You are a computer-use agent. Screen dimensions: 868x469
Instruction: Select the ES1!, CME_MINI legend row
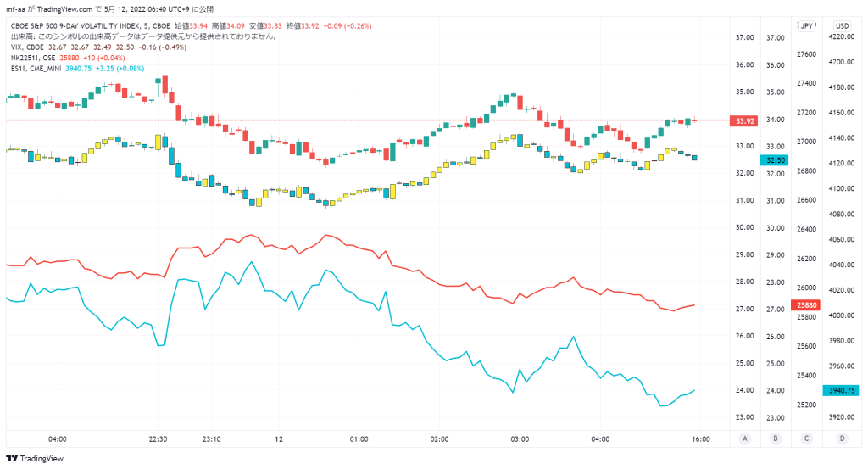(x=77, y=68)
